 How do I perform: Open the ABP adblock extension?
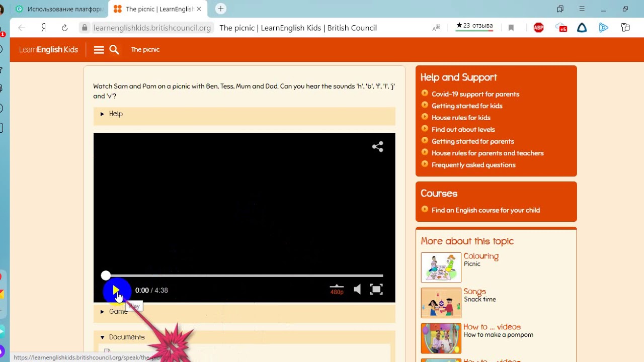(x=538, y=28)
